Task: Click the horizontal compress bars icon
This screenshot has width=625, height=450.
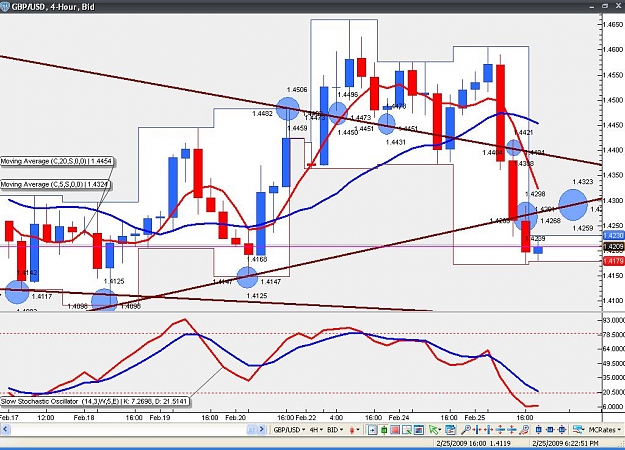Action: tap(477, 430)
